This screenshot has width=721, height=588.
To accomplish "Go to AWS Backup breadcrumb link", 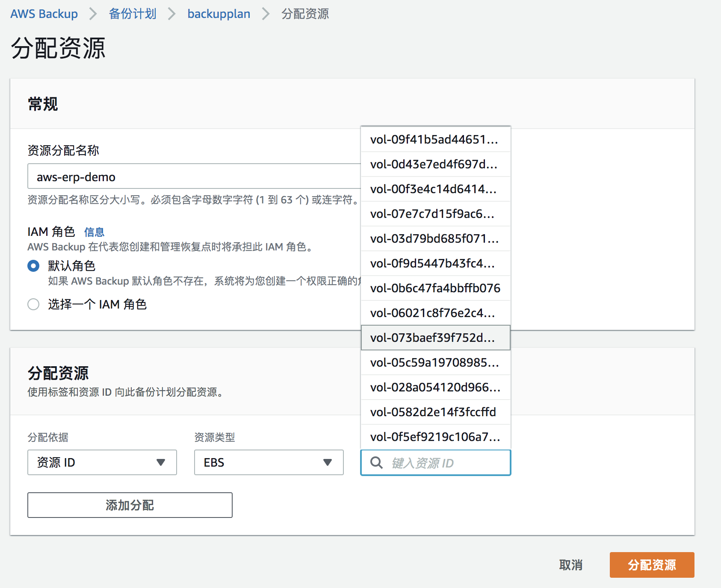I will (44, 14).
